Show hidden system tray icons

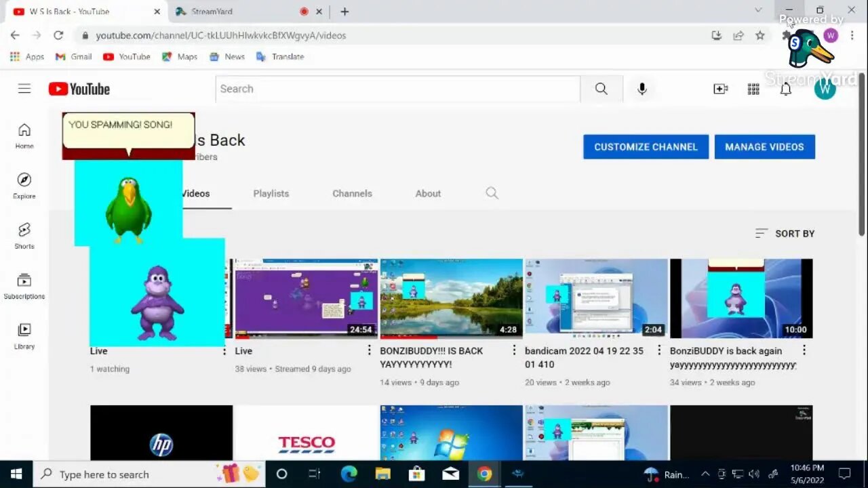[705, 474]
